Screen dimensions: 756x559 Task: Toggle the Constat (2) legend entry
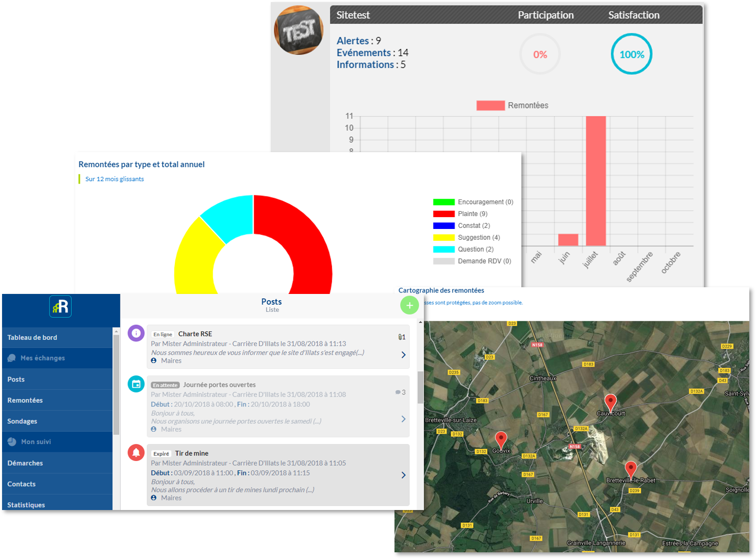tap(462, 226)
